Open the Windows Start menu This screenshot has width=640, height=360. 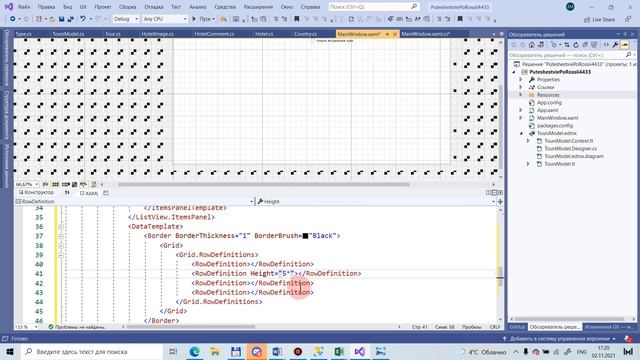click(10, 351)
